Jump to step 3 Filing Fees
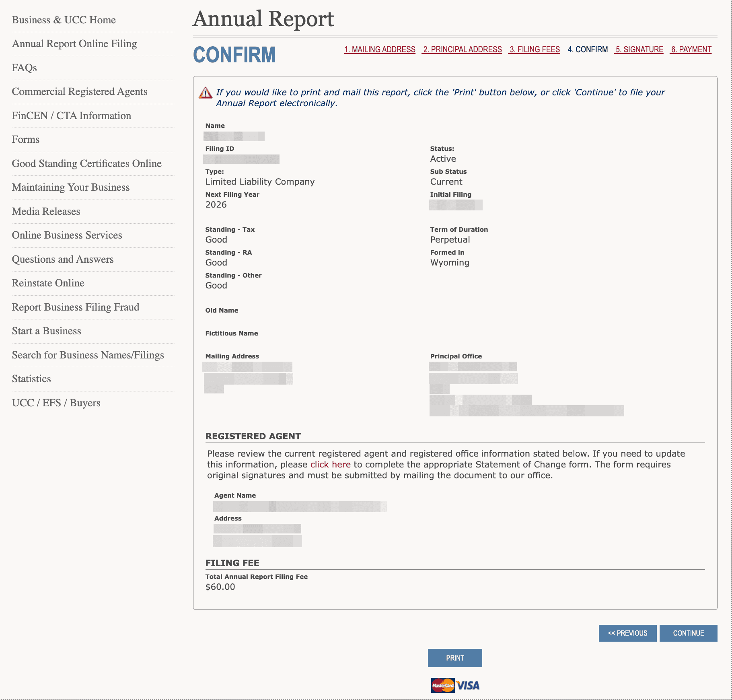 535,49
